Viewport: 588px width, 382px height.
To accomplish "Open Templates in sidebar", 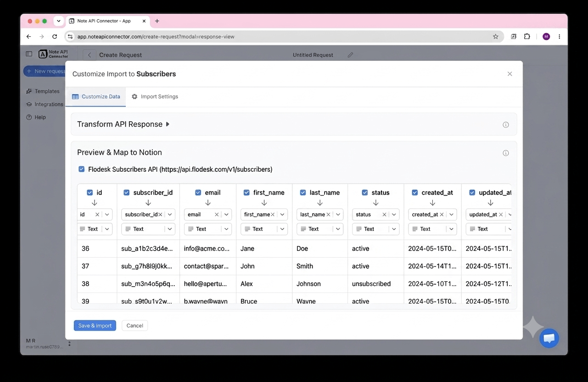I will pos(43,91).
